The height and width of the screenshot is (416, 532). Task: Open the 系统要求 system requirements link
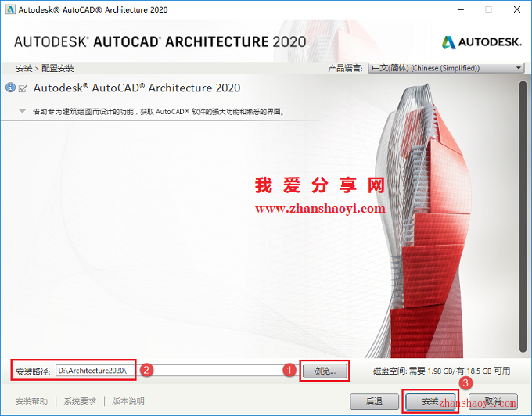coord(80,401)
